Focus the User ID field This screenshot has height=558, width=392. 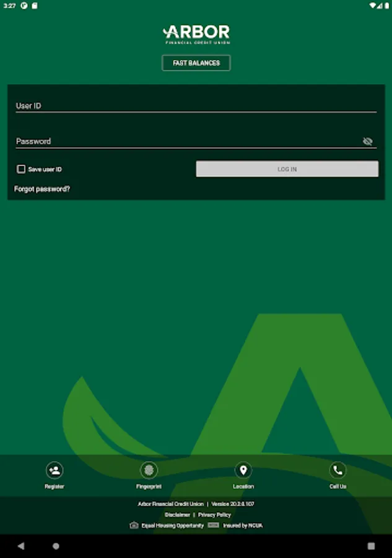tap(196, 105)
